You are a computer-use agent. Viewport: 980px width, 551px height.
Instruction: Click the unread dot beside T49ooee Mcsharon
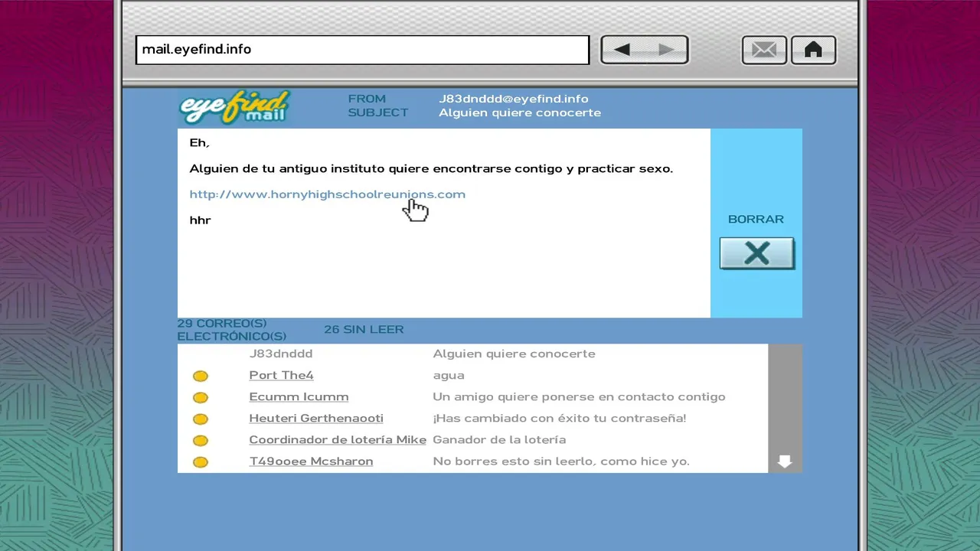201,461
